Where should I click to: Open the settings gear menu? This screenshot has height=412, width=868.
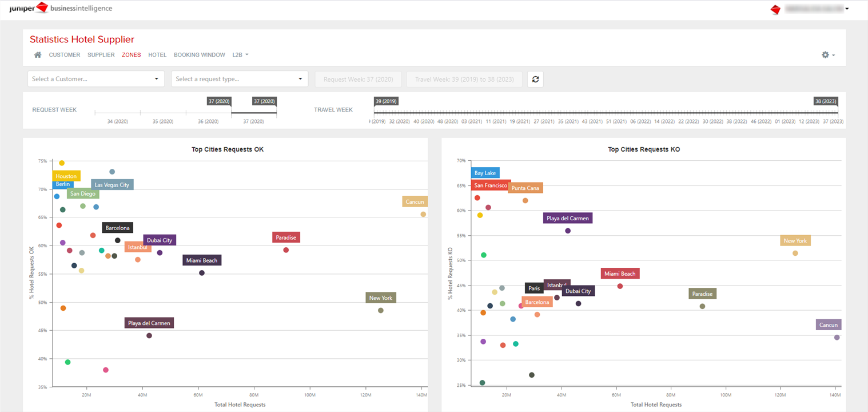(x=825, y=54)
